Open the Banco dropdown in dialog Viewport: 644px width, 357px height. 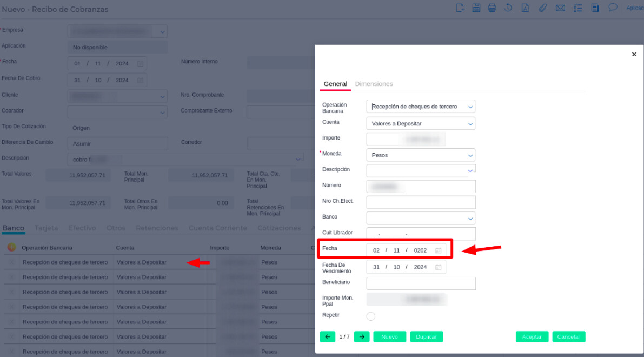coord(469,219)
